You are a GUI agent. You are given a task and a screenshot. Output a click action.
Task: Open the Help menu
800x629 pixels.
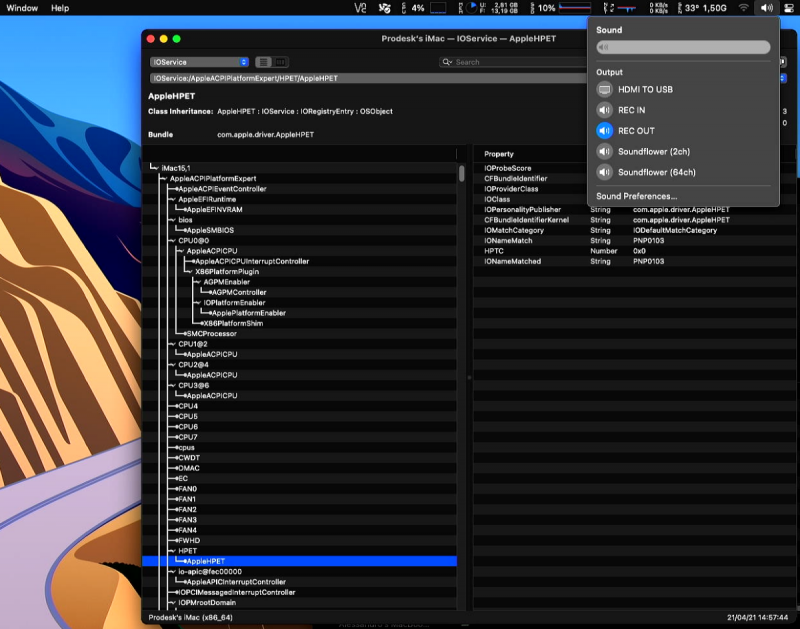click(59, 8)
